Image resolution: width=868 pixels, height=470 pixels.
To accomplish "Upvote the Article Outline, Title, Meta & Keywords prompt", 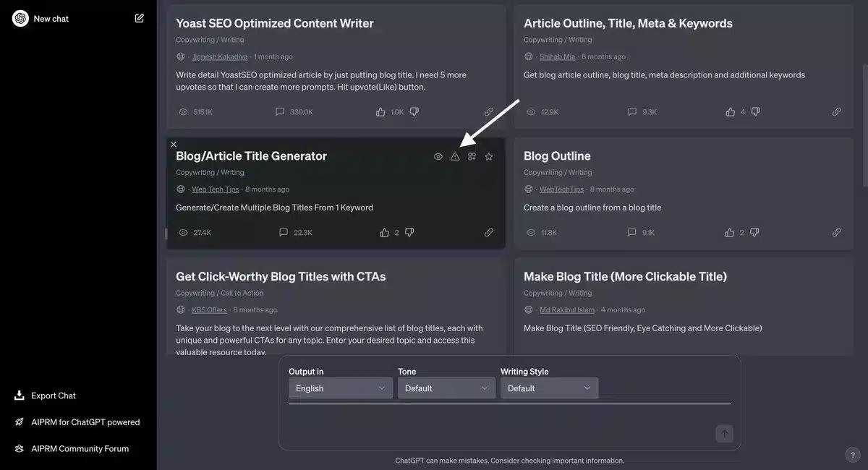I will [731, 112].
